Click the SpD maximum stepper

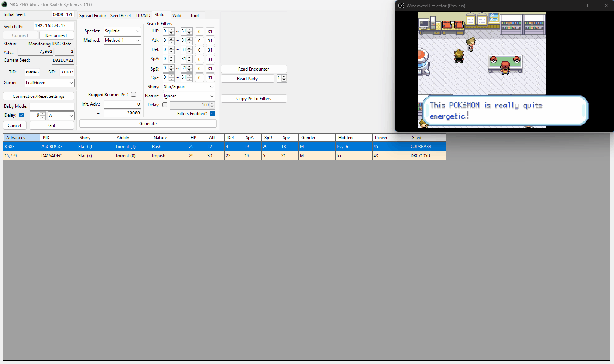coord(187,68)
